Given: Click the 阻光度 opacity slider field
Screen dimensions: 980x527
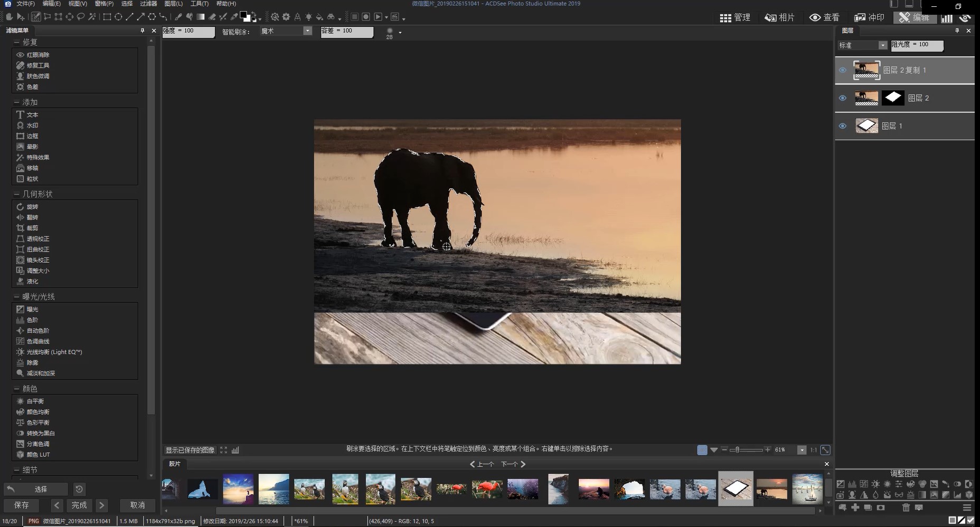Looking at the screenshot, I should tap(917, 45).
